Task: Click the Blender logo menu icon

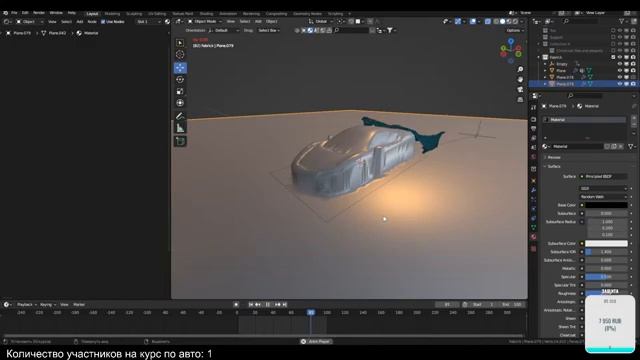Action: (x=5, y=13)
